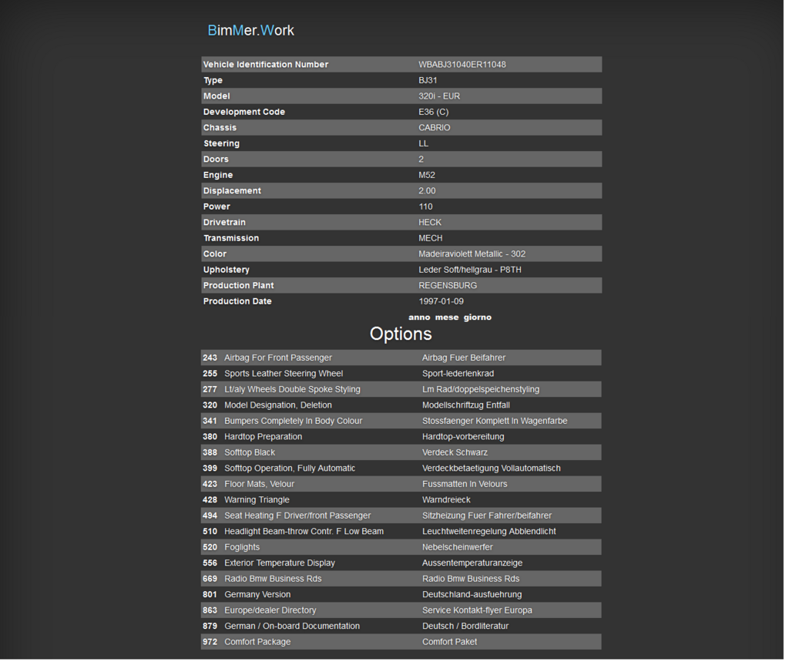Click the Vehicle Identification Number label
789x672 pixels.
pyautogui.click(x=266, y=65)
